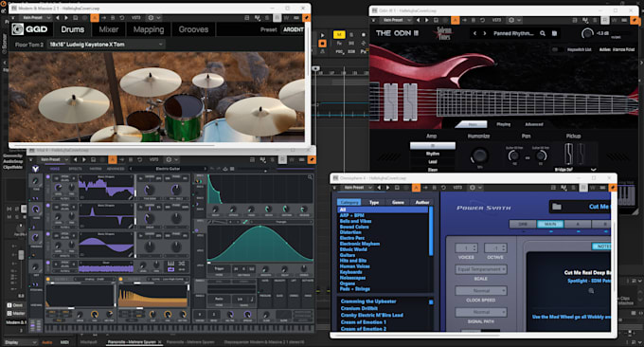
Task: Toggle the orange pin in the Vital window
Action: click(312, 159)
